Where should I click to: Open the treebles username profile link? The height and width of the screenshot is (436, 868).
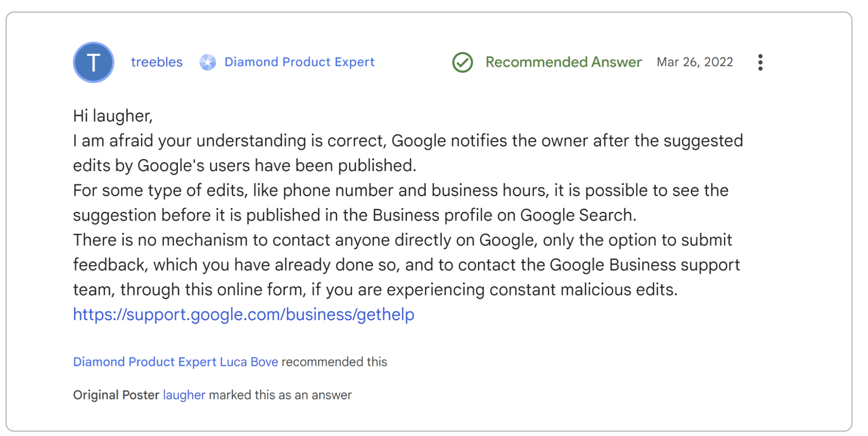157,62
